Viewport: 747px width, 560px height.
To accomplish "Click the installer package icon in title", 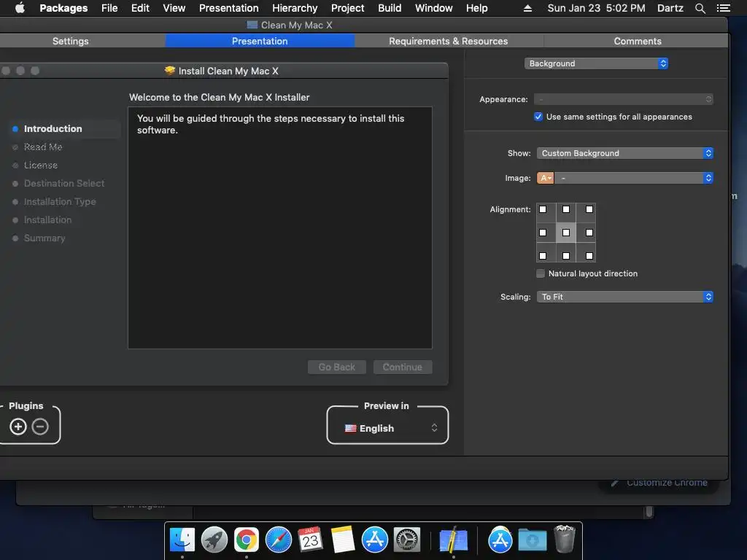I will [170, 71].
